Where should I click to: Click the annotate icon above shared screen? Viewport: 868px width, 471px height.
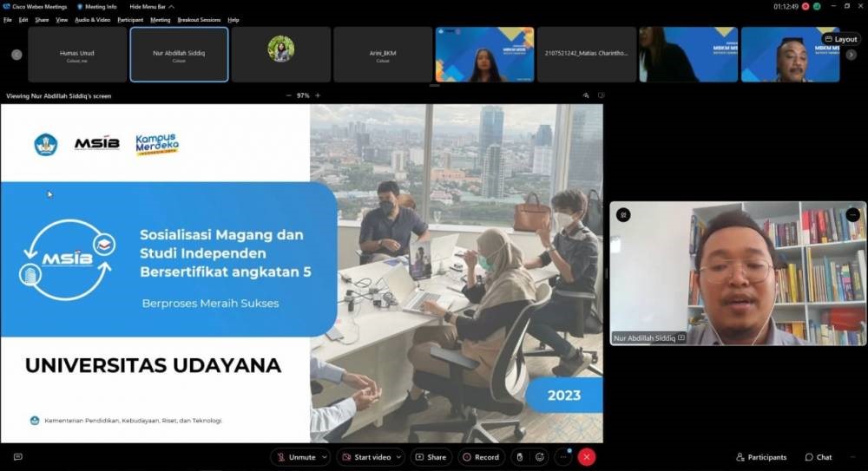point(586,95)
